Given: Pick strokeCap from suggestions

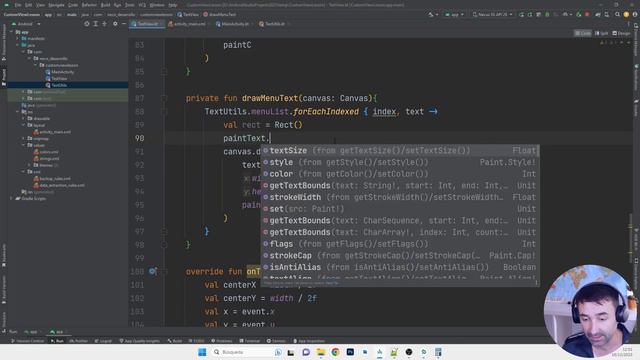Looking at the screenshot, I should click(400, 256).
